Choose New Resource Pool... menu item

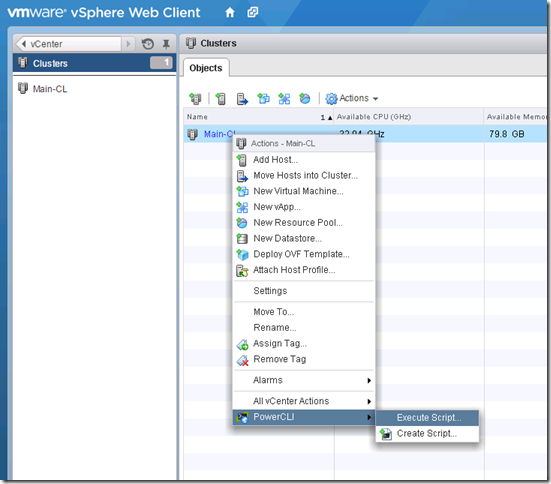(304, 223)
